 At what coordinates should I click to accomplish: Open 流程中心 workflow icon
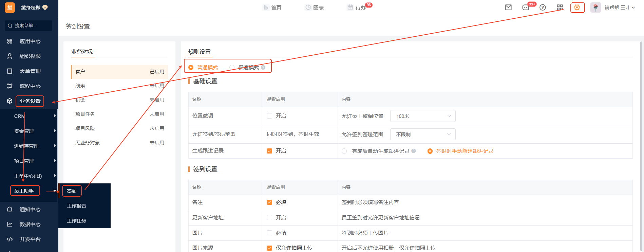tap(10, 86)
